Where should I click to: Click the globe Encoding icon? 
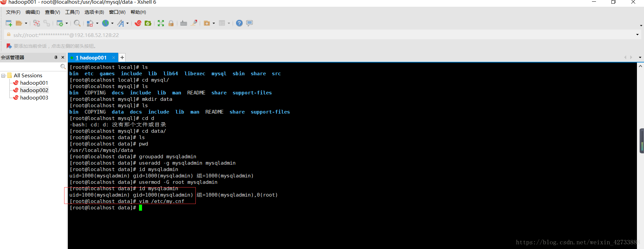105,23
